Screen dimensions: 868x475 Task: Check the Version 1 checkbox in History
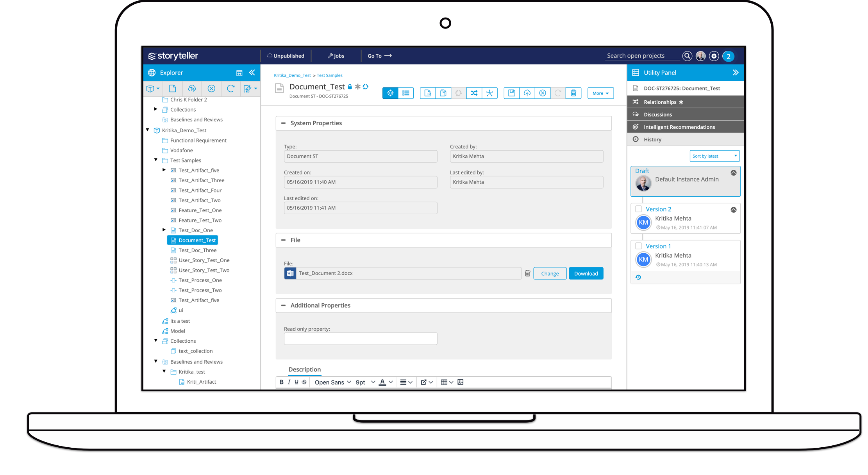pyautogui.click(x=638, y=246)
